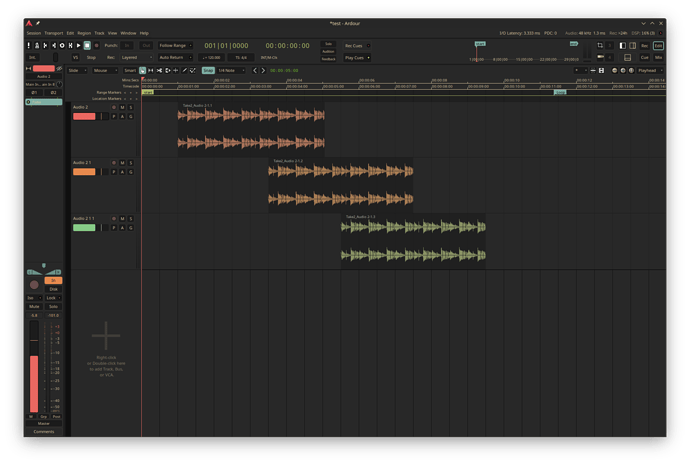
Task: Click the transport Stop button
Action: (x=86, y=45)
